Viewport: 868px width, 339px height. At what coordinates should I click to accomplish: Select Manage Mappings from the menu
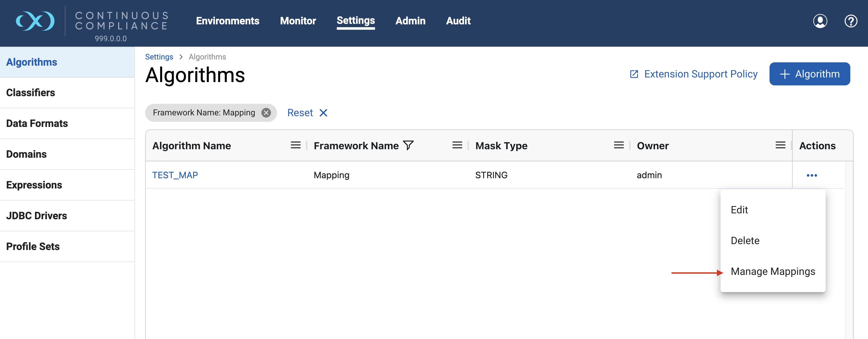(773, 271)
